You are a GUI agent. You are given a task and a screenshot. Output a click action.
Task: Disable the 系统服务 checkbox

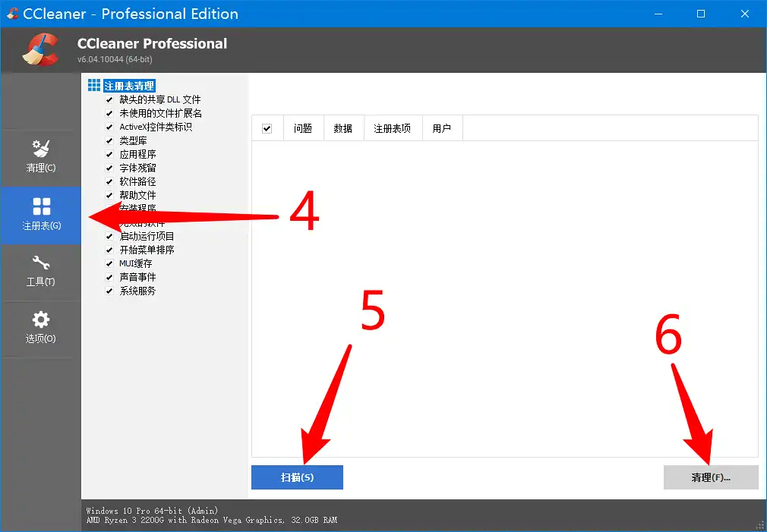(109, 291)
